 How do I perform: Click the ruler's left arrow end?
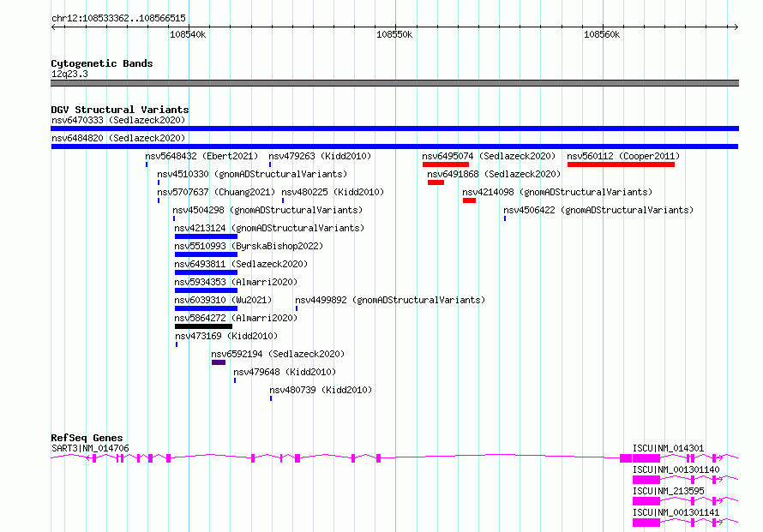(x=53, y=27)
